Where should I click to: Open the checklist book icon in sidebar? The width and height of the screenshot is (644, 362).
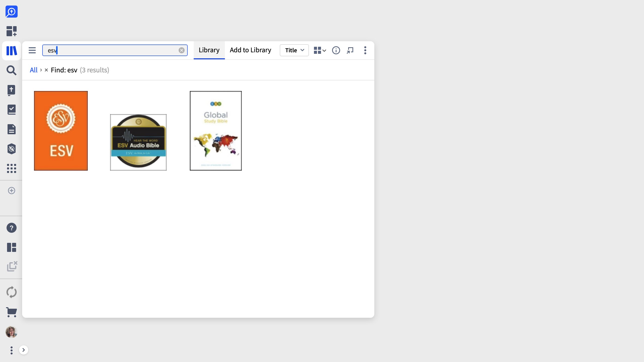tap(12, 110)
